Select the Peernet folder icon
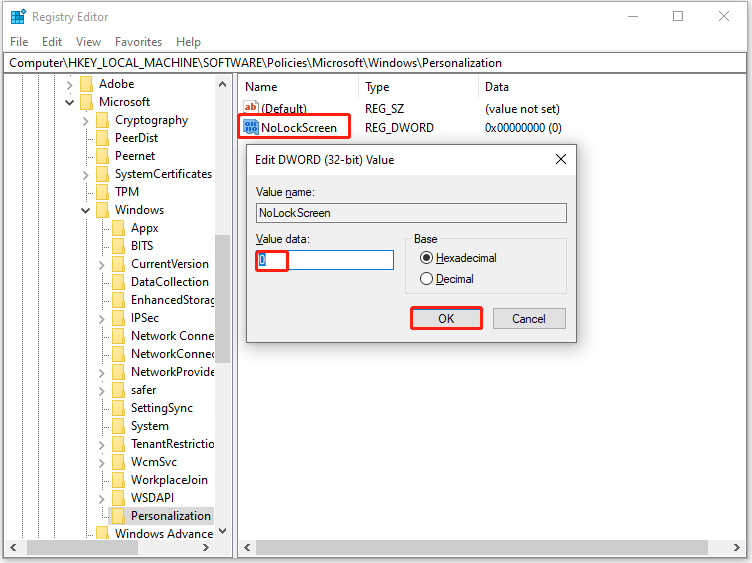 tap(102, 156)
